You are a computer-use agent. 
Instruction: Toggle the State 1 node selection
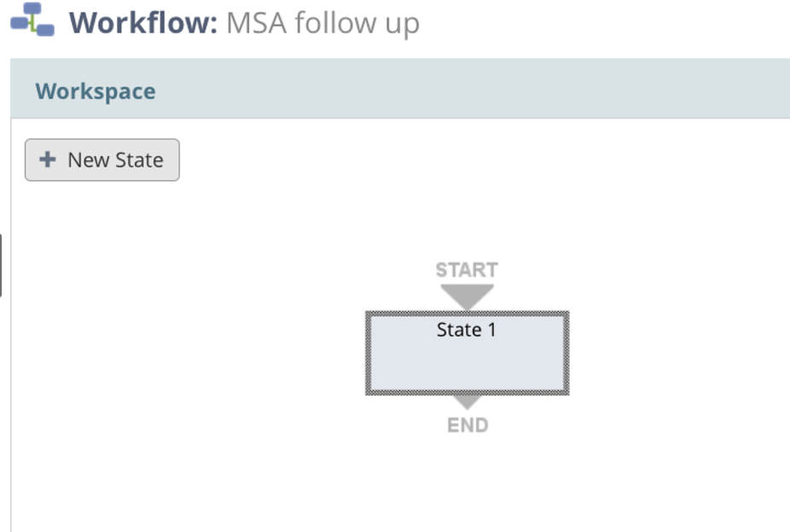(x=466, y=351)
